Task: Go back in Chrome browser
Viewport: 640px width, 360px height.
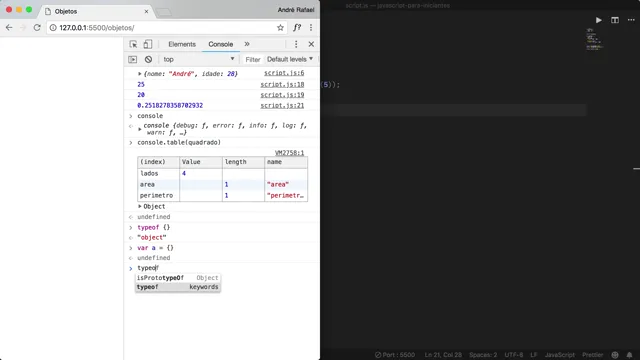Action: (x=9, y=28)
